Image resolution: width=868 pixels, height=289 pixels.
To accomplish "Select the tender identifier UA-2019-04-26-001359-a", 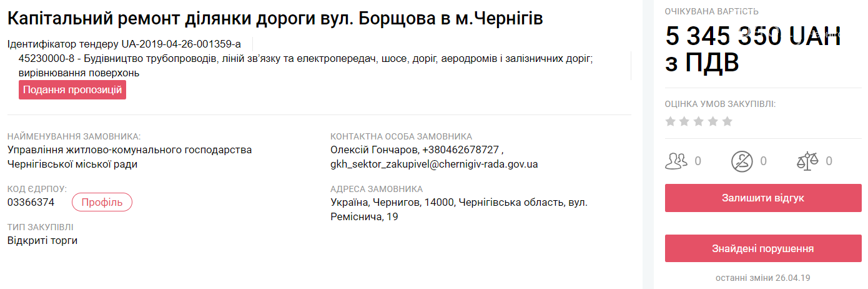I will point(181,44).
